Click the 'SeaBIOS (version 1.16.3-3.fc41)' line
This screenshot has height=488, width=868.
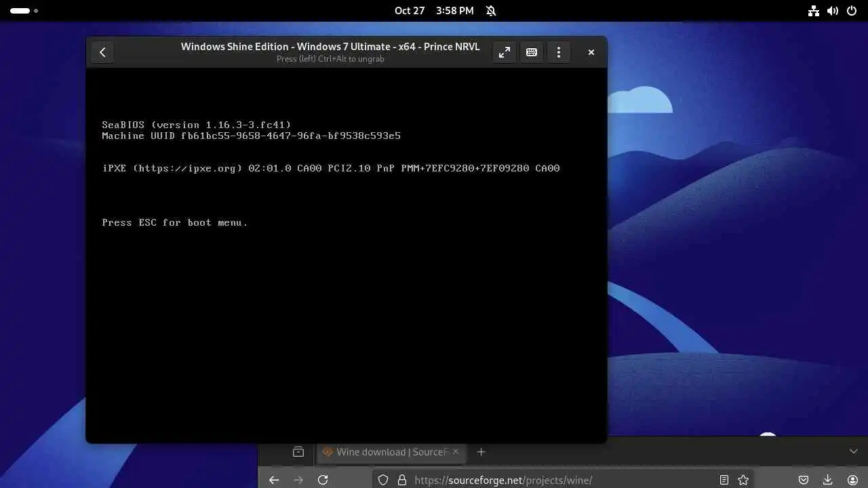tap(197, 125)
